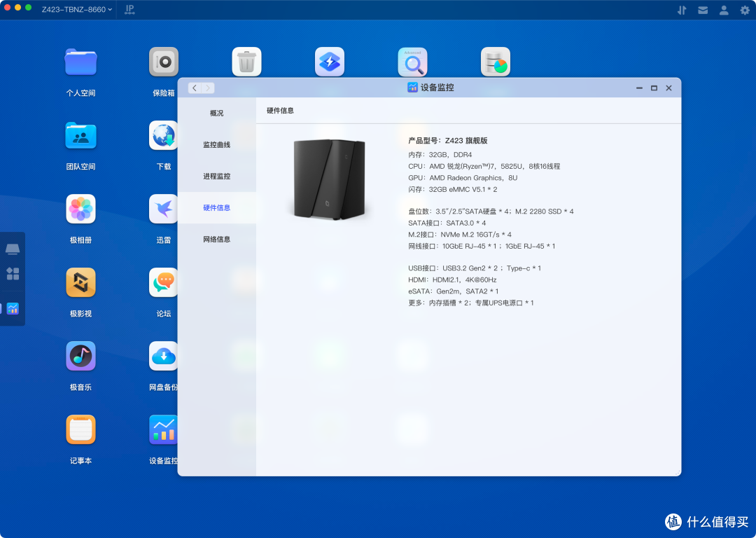756x538 pixels.
Task: Open the blue lightning bolt app icon
Action: [x=329, y=62]
